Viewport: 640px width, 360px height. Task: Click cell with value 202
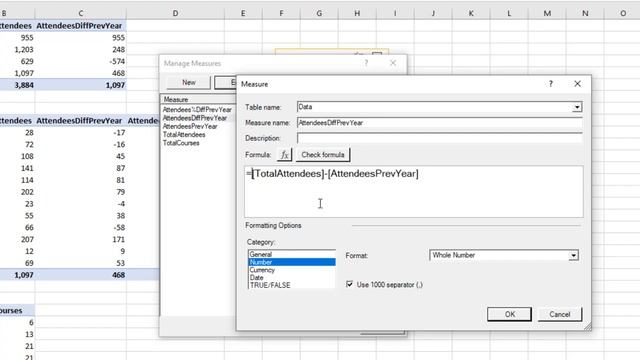tap(17, 192)
